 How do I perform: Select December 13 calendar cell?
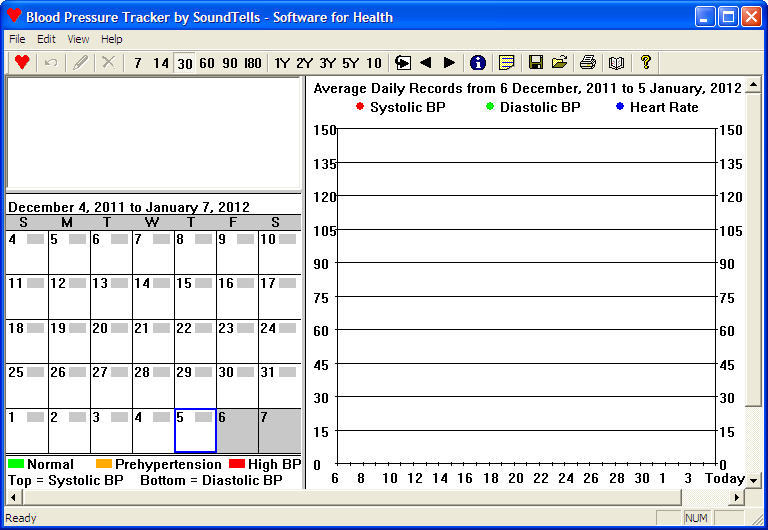point(111,297)
